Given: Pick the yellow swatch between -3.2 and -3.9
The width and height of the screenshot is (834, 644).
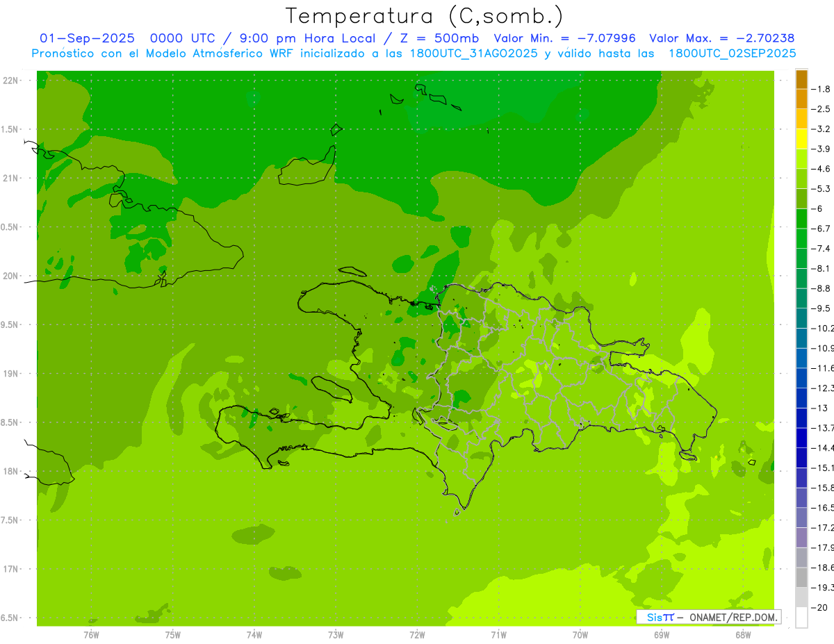Looking at the screenshot, I should [x=801, y=139].
